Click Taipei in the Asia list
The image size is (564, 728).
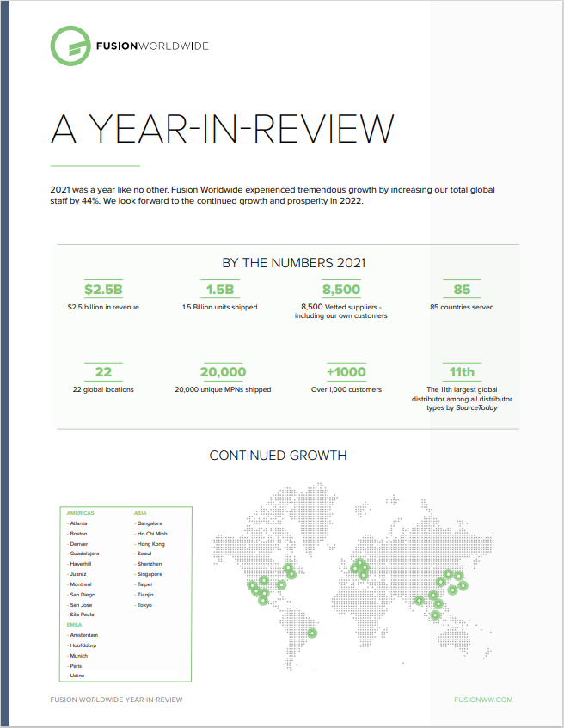(x=145, y=584)
